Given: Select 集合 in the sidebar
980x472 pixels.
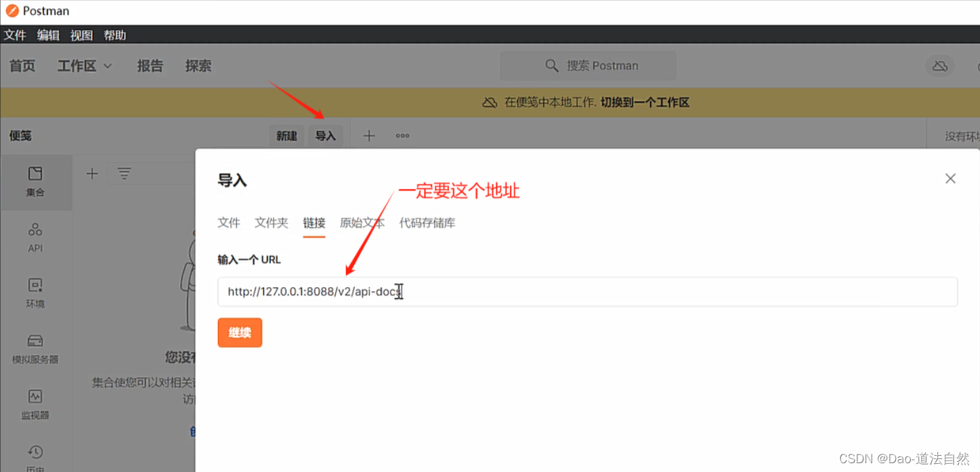Looking at the screenshot, I should pos(35,181).
